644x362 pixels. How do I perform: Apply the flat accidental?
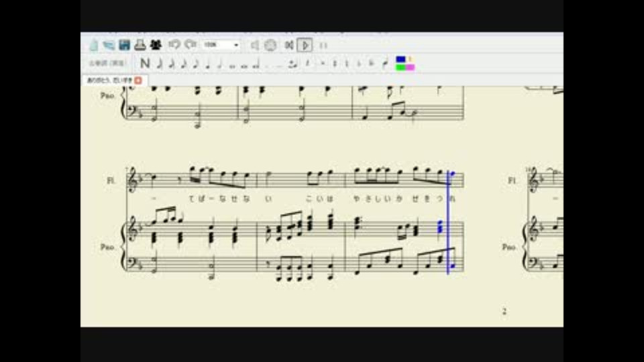(x=358, y=63)
